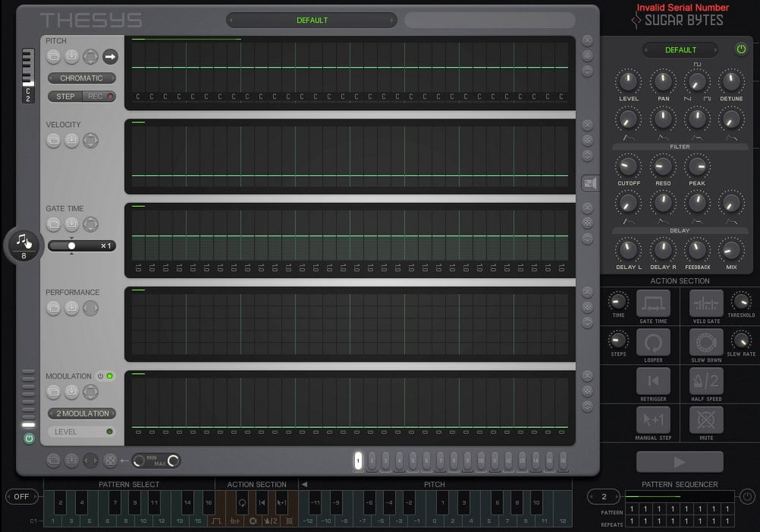Viewport: 760px width, 532px height.
Task: Trigger the Gate Time action pad
Action: click(654, 304)
